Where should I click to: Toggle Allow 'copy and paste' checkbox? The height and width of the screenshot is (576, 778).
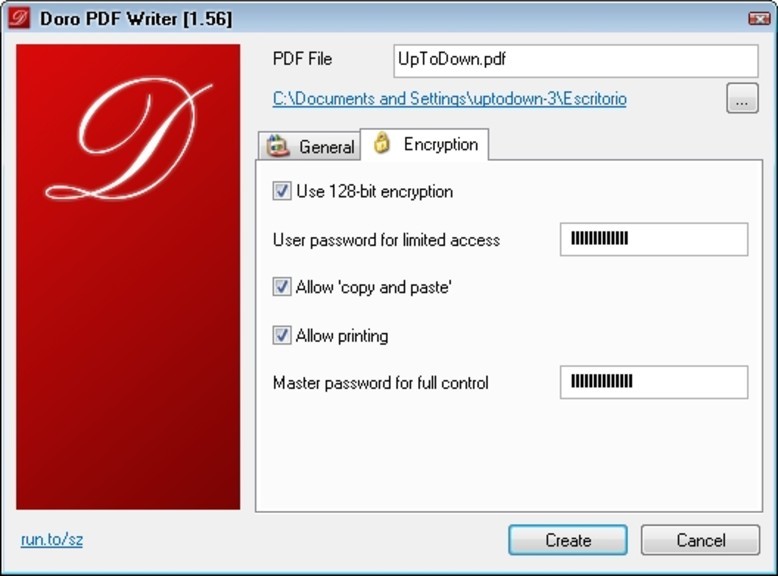pyautogui.click(x=281, y=287)
